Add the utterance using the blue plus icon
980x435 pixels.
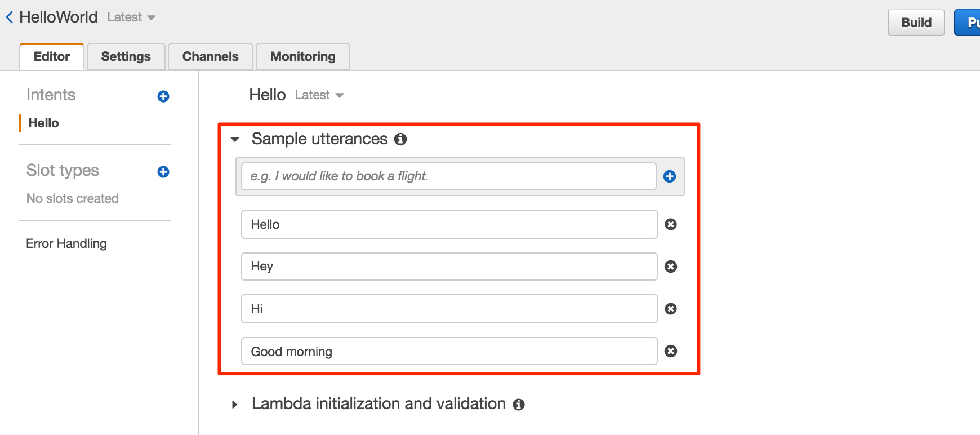pos(670,176)
